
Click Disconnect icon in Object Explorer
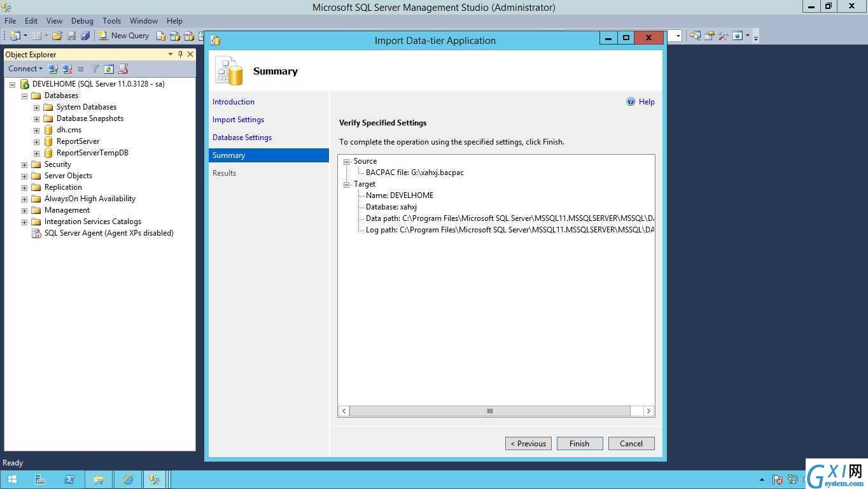67,69
